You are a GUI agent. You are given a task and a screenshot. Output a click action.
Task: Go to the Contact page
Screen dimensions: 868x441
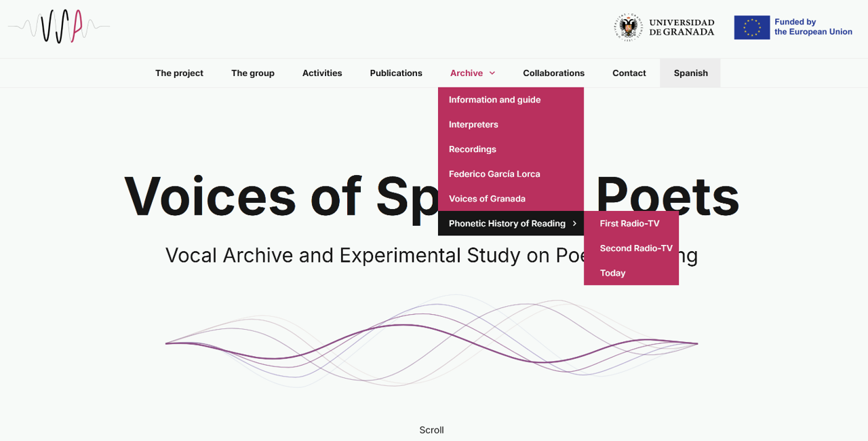pyautogui.click(x=629, y=73)
